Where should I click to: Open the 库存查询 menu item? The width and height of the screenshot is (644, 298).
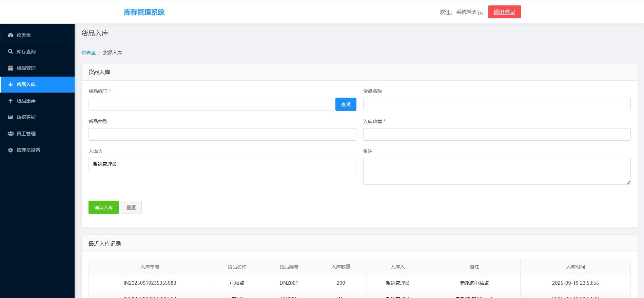pyautogui.click(x=26, y=52)
